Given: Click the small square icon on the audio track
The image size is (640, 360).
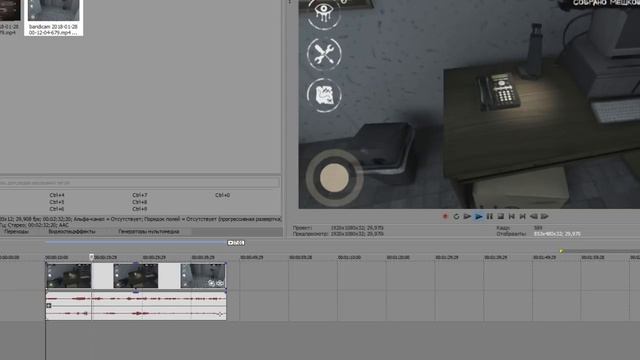Looking at the screenshot, I should coord(49,306).
